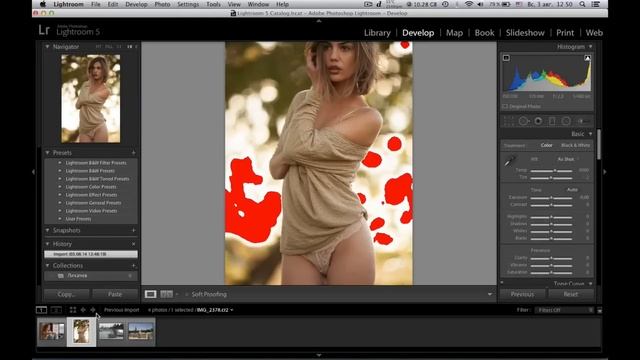Viewport: 640px width, 360px height.
Task: Open the Slideshow module
Action: [x=525, y=33]
